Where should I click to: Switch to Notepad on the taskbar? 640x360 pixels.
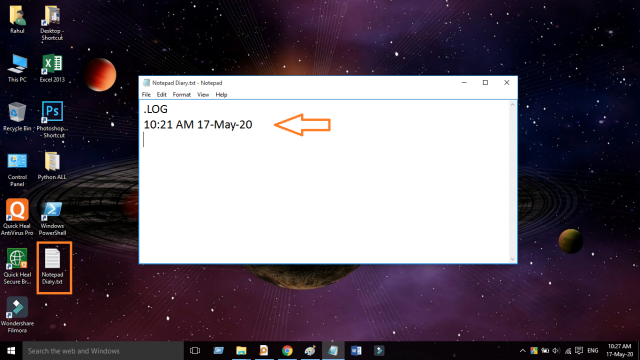tap(333, 351)
